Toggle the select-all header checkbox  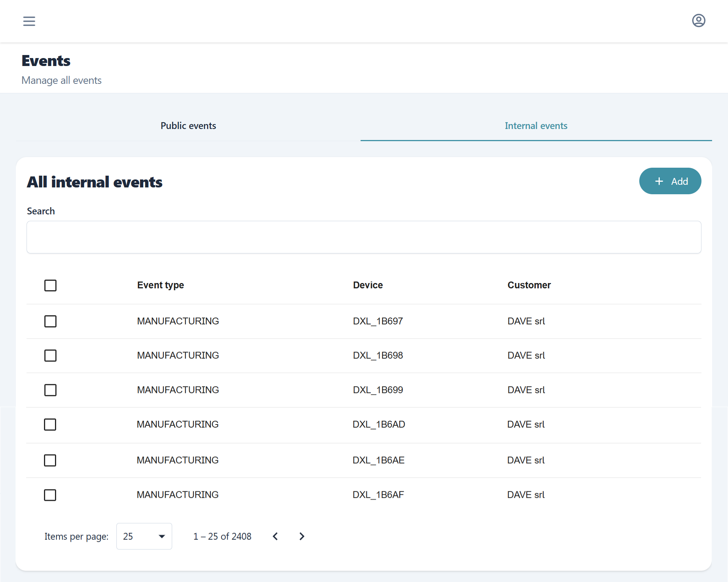(50, 285)
